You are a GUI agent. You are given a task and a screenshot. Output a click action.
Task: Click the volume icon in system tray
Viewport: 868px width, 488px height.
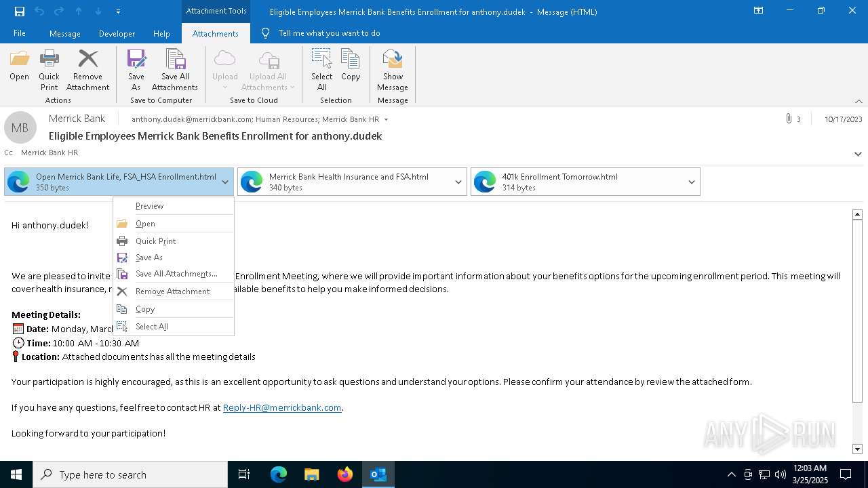tap(780, 474)
